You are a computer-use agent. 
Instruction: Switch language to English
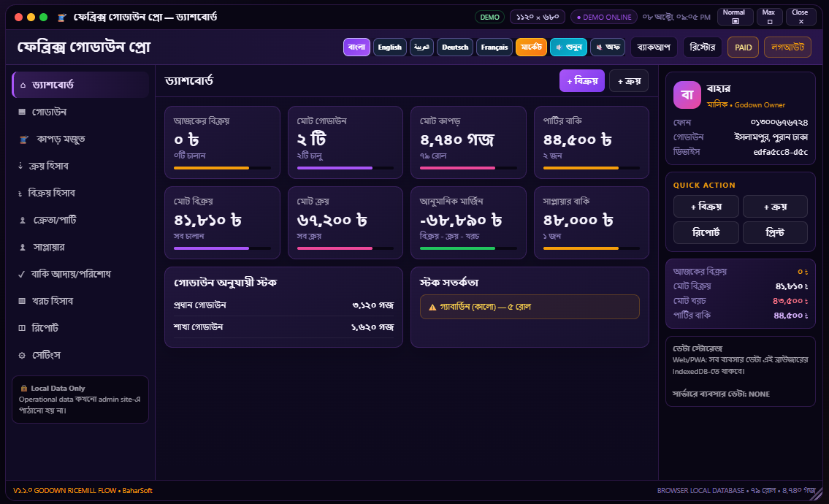(x=389, y=47)
